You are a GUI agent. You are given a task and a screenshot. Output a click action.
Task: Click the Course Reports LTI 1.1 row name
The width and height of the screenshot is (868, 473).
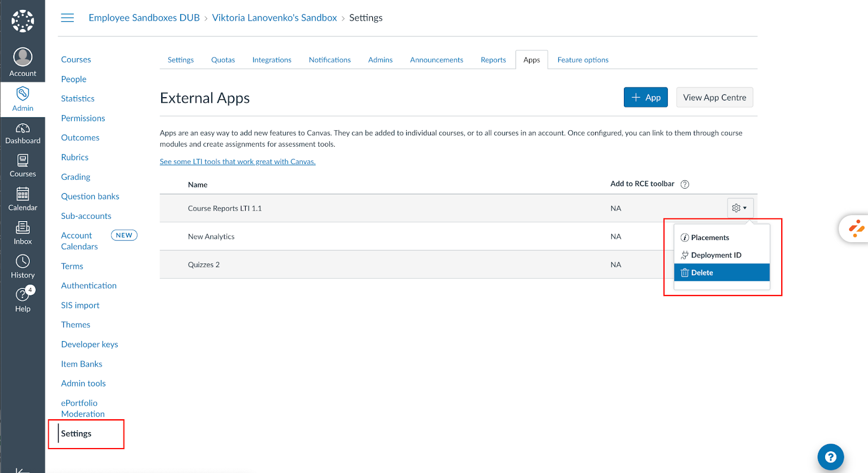tap(225, 209)
